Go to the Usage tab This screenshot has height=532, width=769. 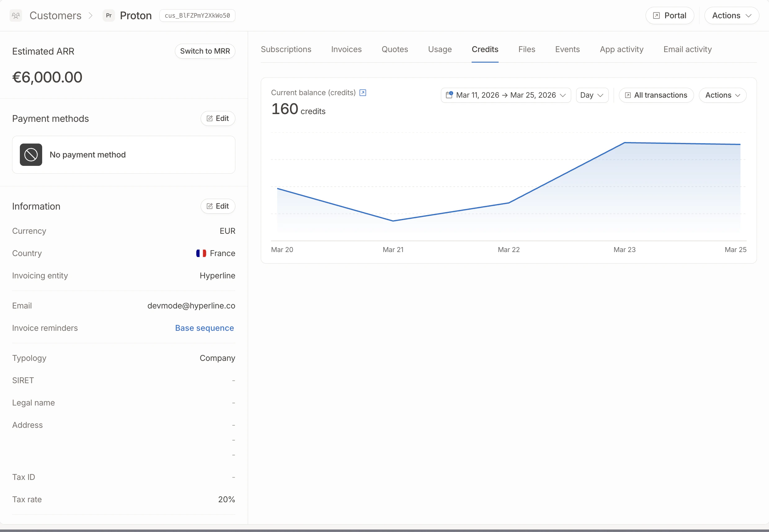pyautogui.click(x=439, y=50)
